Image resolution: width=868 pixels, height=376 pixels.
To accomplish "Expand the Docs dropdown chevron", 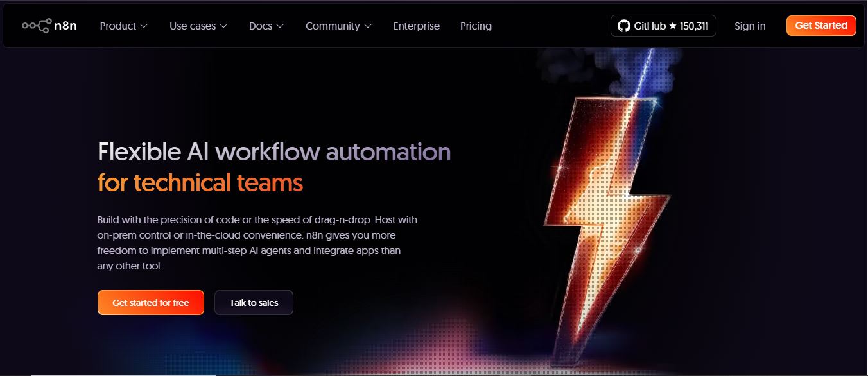I will 280,26.
